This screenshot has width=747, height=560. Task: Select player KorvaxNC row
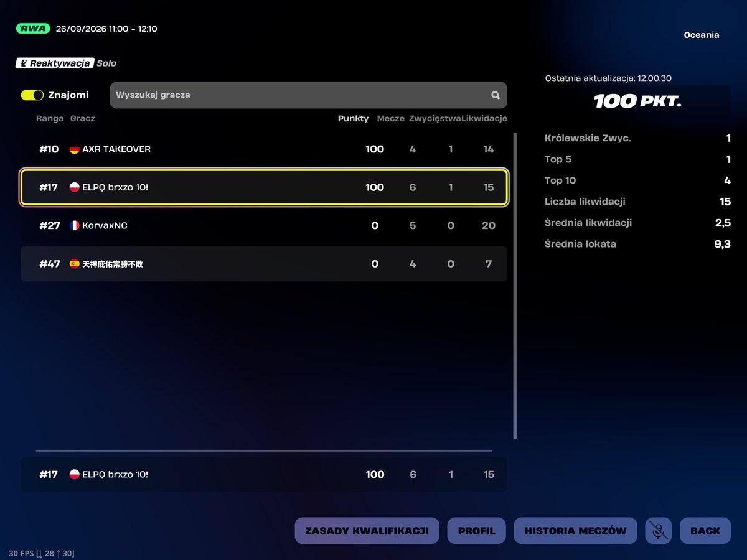[264, 226]
